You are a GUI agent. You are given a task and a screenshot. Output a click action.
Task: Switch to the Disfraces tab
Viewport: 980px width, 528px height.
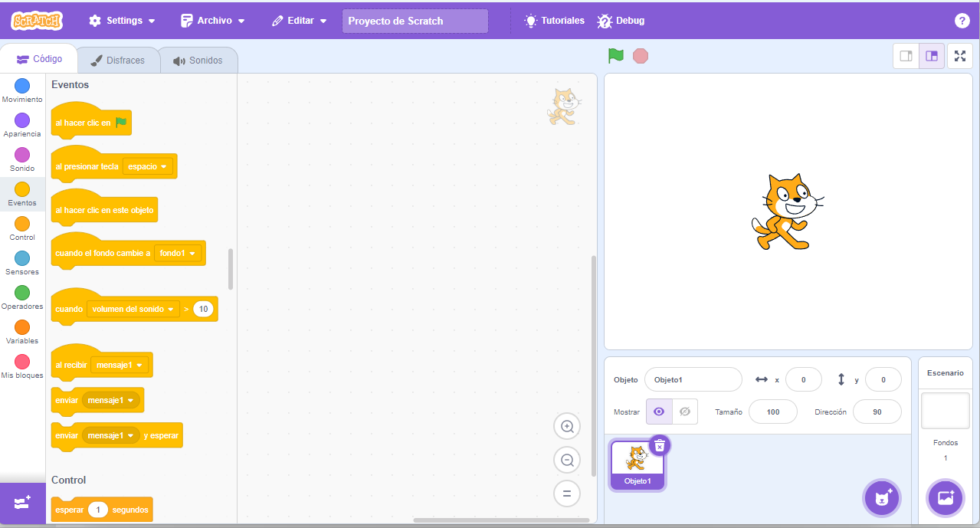tap(118, 59)
